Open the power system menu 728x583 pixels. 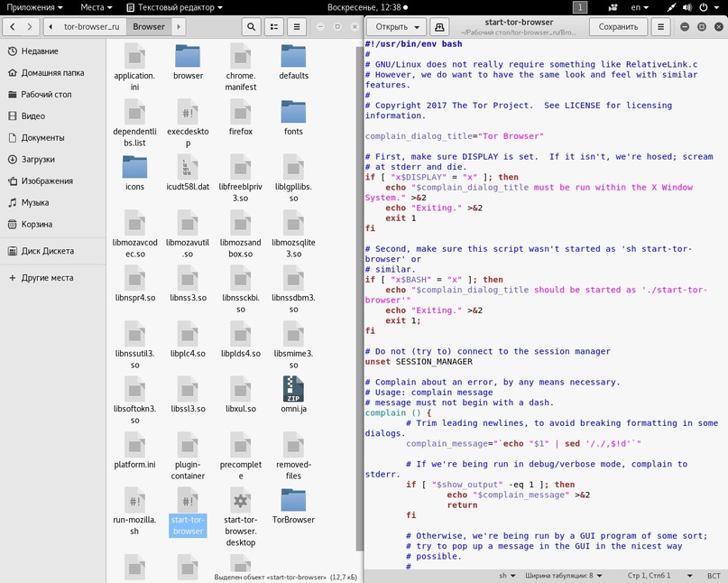click(x=709, y=7)
